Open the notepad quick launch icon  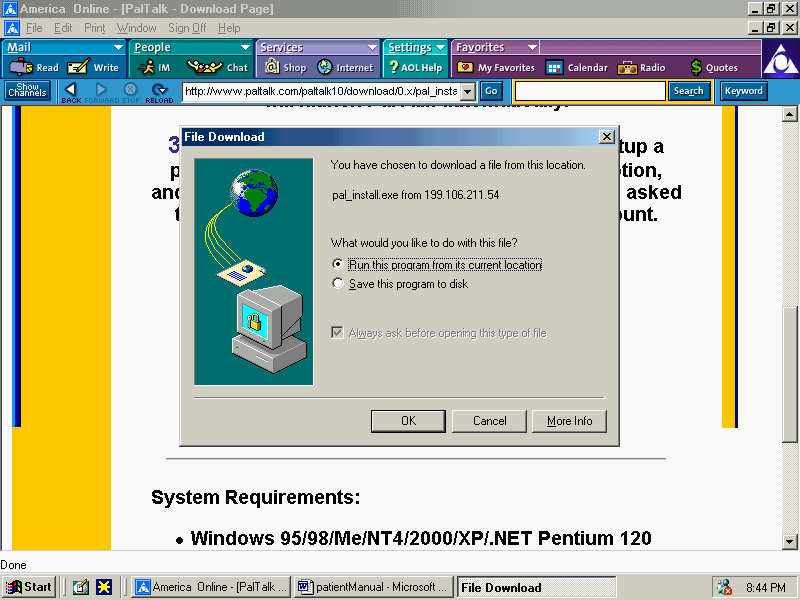80,587
